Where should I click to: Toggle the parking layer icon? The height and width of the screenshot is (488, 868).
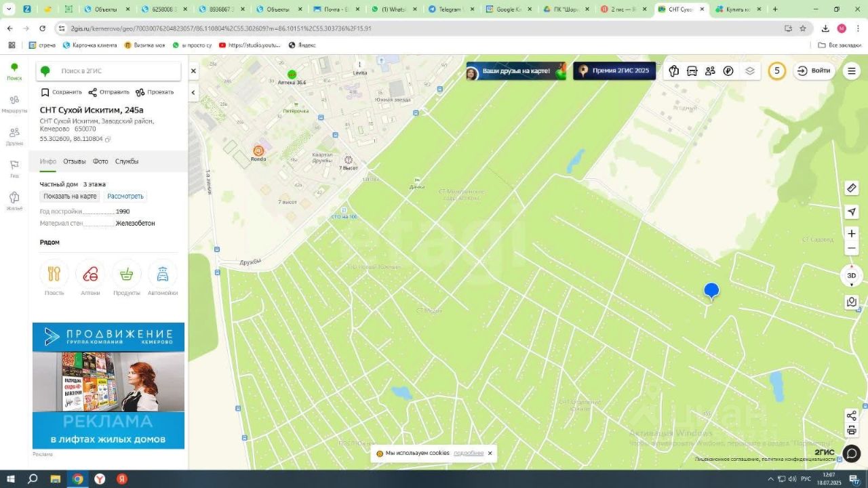click(x=728, y=71)
